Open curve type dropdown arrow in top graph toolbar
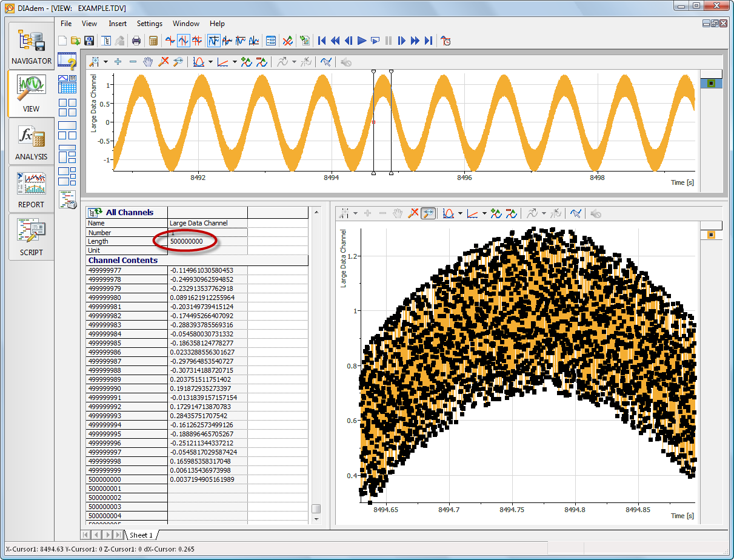734x560 pixels. coord(211,62)
